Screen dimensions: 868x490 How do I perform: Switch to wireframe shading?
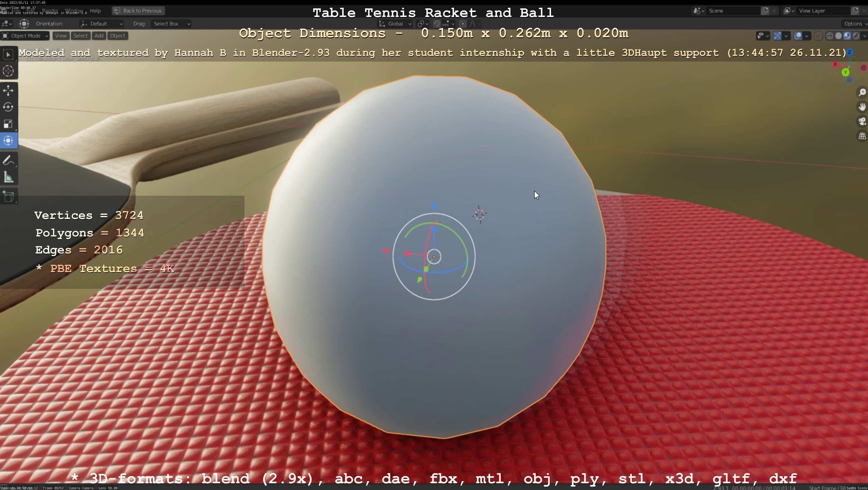click(x=830, y=36)
